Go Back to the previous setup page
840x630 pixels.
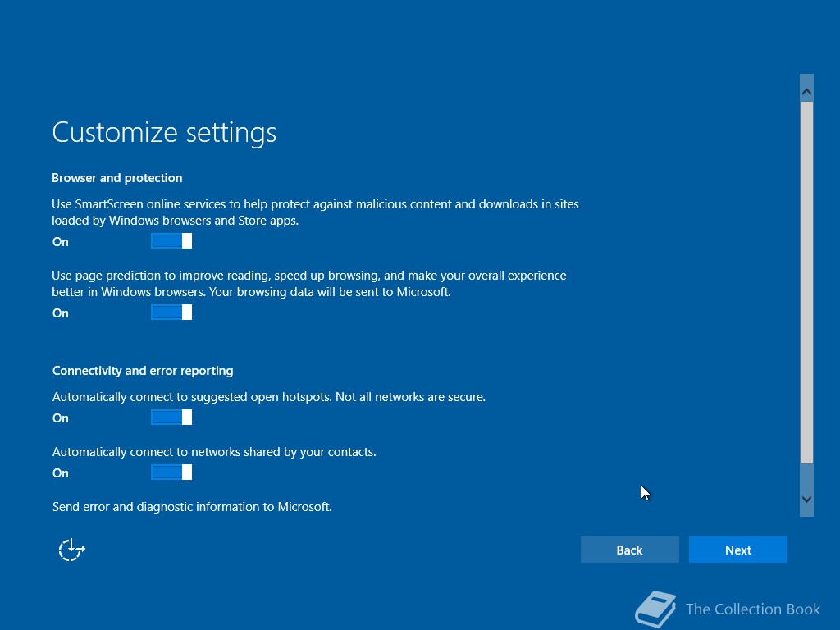[629, 550]
